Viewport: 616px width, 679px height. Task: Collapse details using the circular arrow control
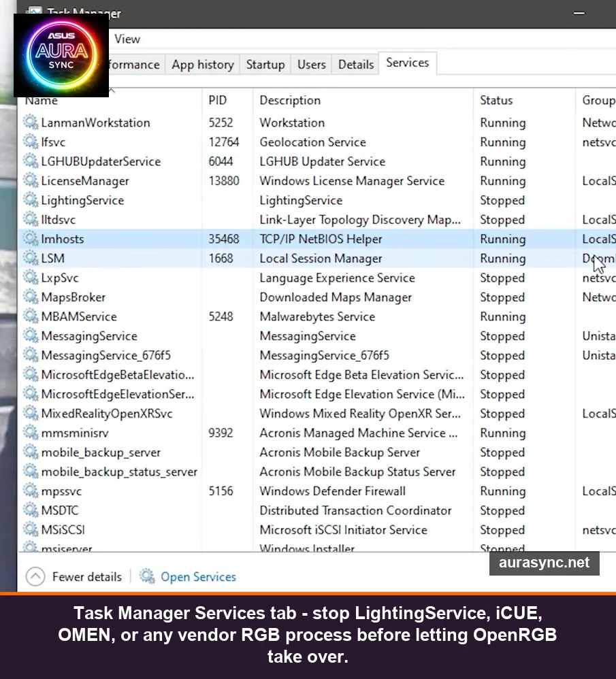click(x=36, y=576)
